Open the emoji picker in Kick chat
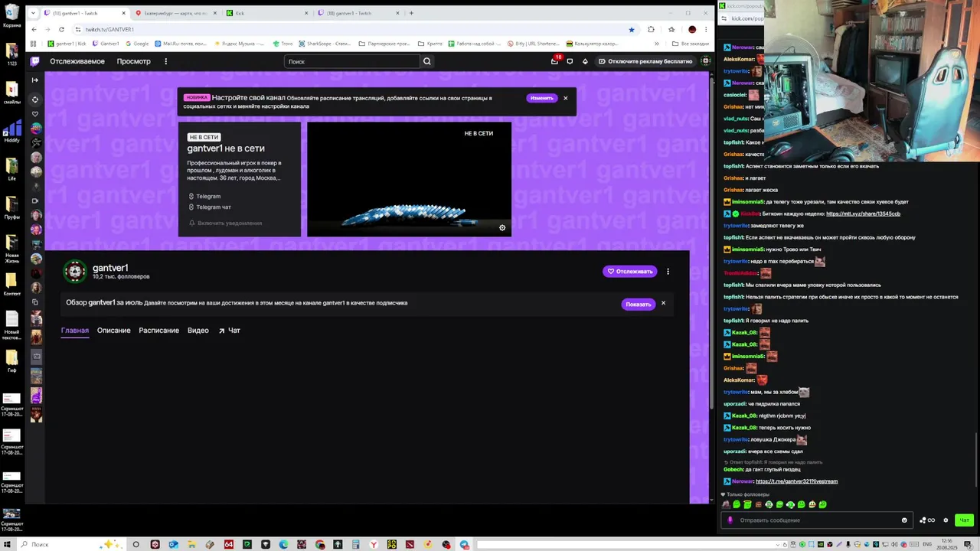This screenshot has height=551, width=980. 904,520
